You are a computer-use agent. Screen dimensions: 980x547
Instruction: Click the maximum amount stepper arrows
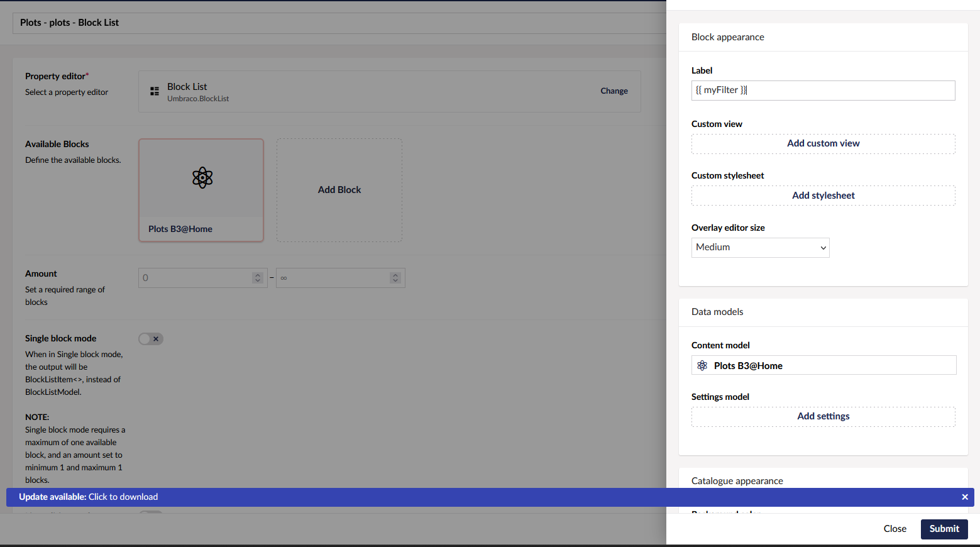pyautogui.click(x=395, y=278)
